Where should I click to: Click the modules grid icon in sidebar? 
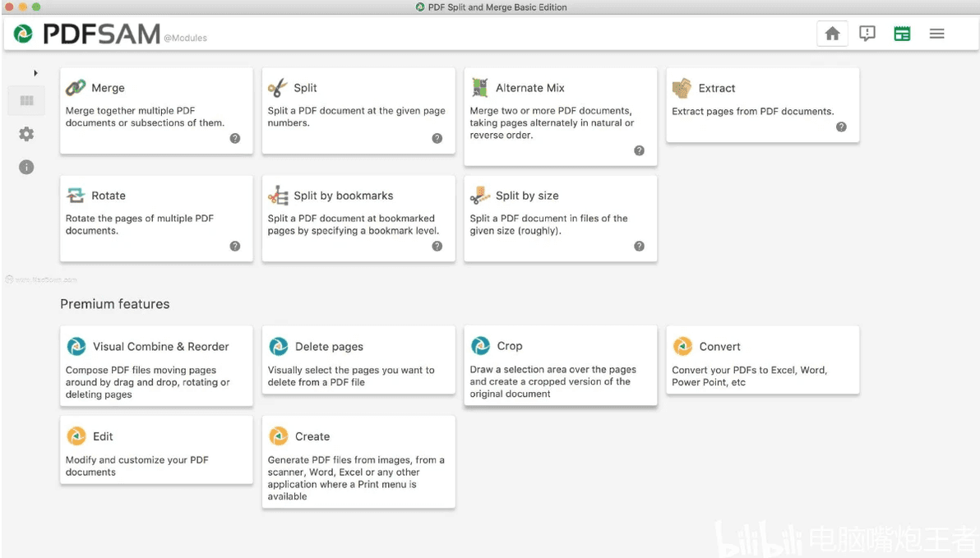point(26,100)
